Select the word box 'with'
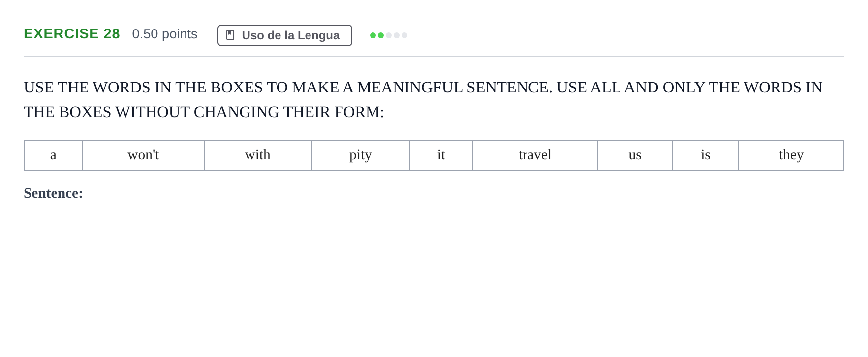 point(258,155)
